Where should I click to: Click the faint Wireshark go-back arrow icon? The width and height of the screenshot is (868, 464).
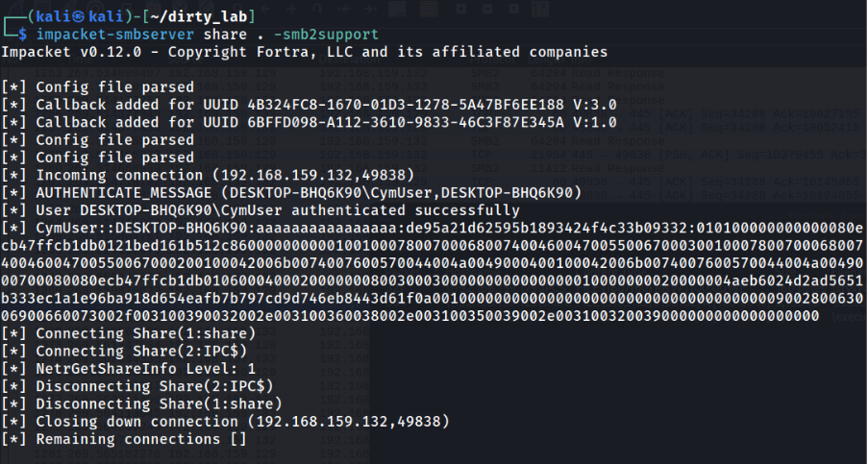pyautogui.click(x=265, y=9)
